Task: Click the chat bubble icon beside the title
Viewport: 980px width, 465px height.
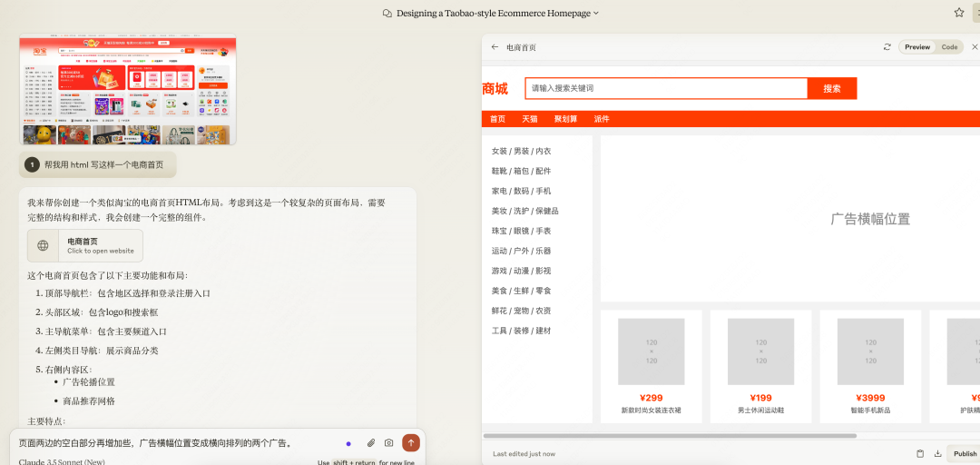Action: point(387,13)
